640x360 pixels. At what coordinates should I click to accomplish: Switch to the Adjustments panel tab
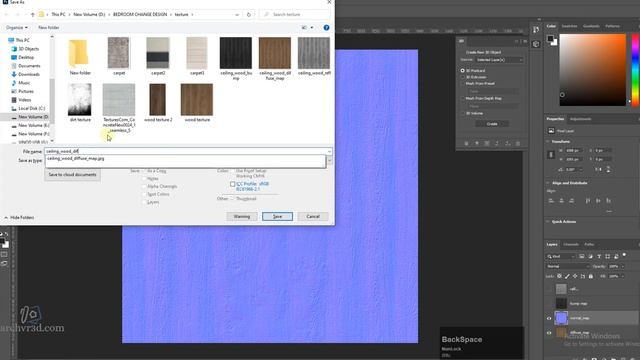pyautogui.click(x=580, y=119)
